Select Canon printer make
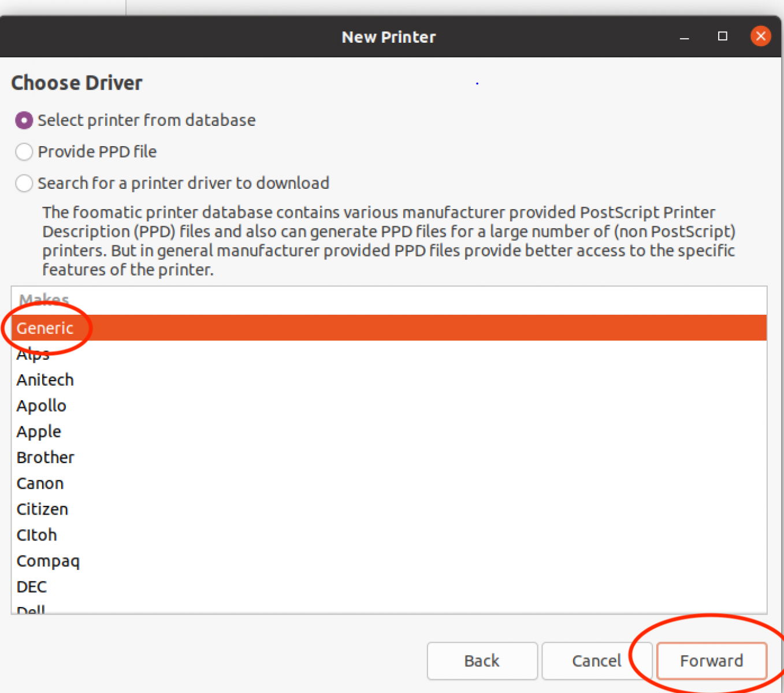 point(40,483)
